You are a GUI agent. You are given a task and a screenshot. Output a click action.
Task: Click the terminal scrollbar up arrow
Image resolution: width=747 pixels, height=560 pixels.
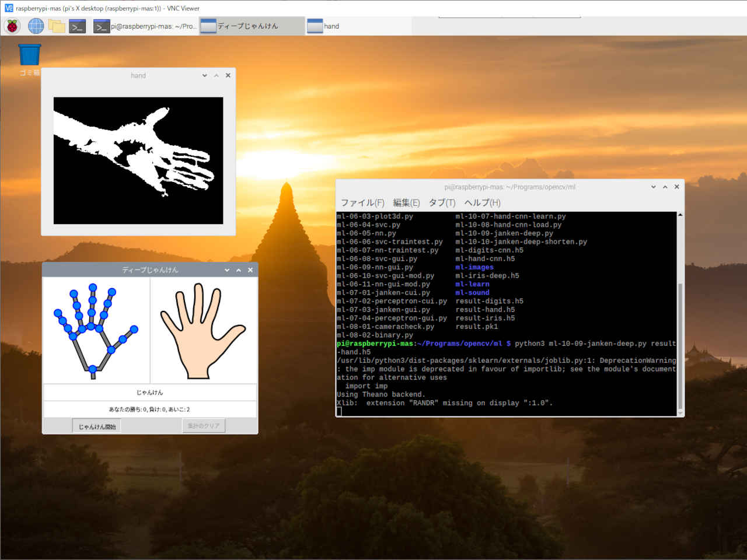680,215
